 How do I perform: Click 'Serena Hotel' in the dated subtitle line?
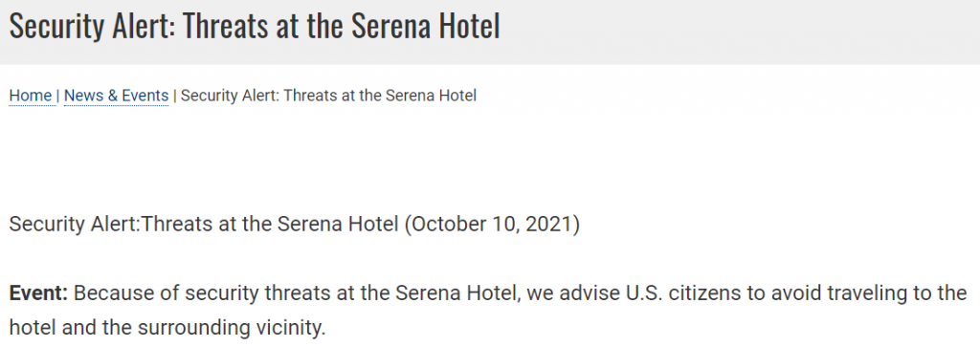click(x=338, y=224)
